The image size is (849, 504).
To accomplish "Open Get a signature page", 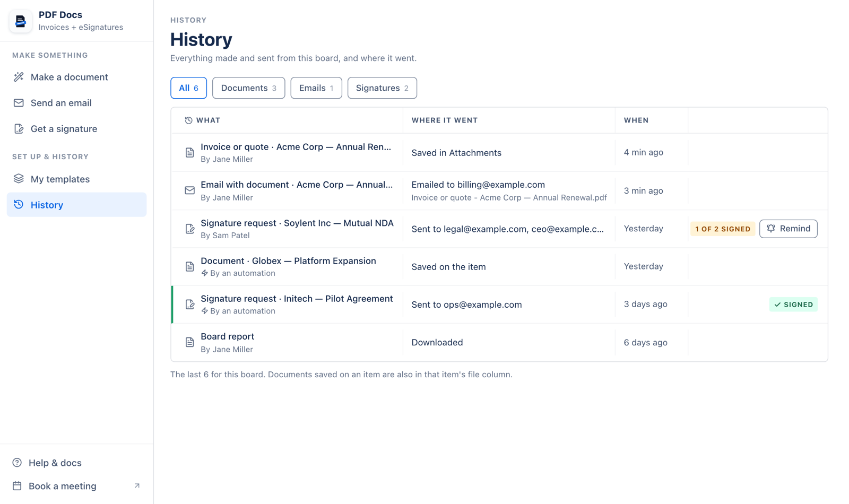I will click(76, 129).
